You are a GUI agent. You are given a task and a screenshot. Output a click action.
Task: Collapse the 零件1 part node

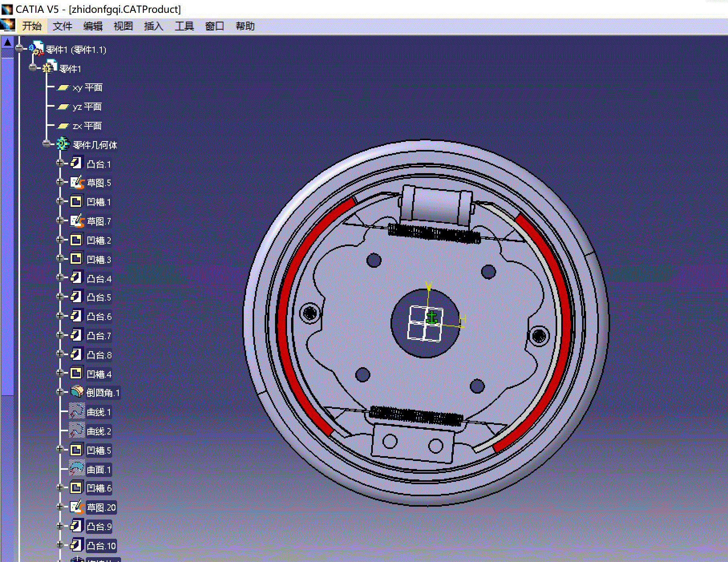[33, 67]
